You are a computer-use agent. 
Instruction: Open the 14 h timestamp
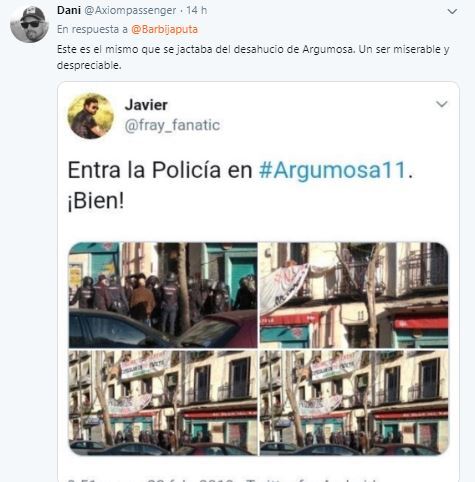(197, 10)
